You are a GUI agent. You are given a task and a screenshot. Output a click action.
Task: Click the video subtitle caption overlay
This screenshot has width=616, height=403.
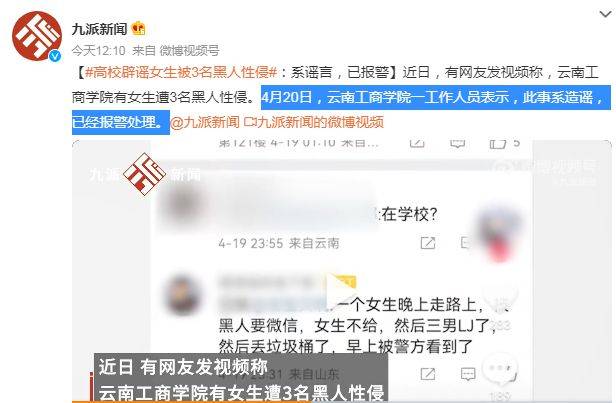[240, 377]
